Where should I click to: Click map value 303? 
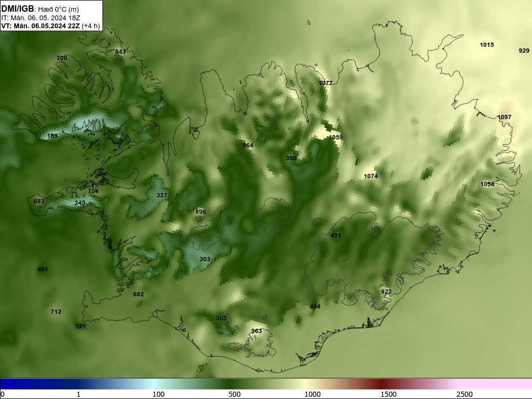point(205,259)
